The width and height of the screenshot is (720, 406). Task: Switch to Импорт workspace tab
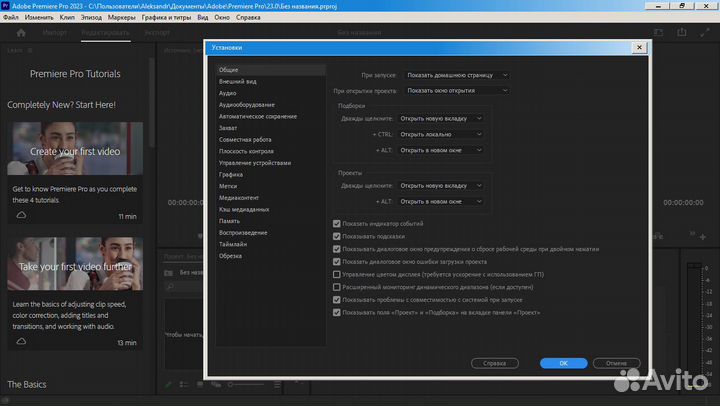coord(55,33)
